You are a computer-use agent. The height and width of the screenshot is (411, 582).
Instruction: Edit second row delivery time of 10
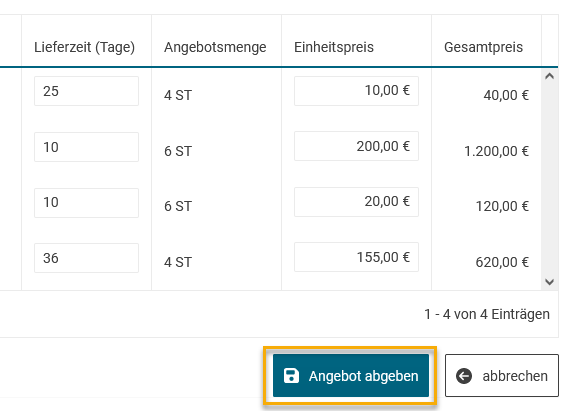tap(86, 147)
